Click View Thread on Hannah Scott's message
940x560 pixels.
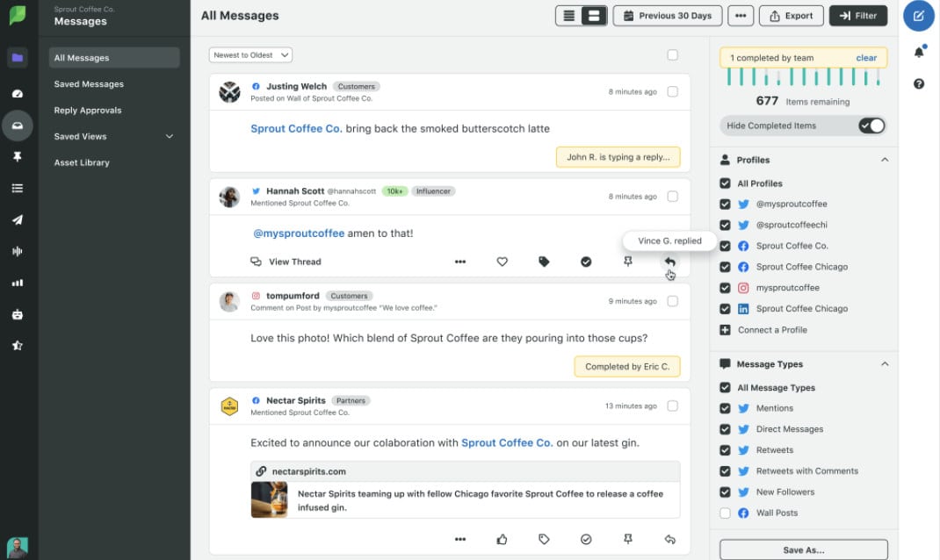tap(286, 262)
